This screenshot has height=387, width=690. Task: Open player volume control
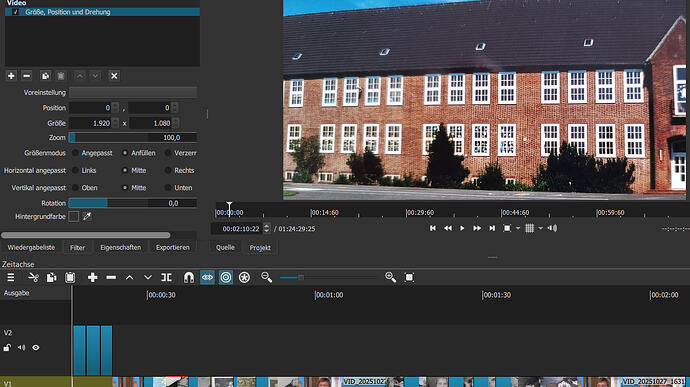[552, 228]
